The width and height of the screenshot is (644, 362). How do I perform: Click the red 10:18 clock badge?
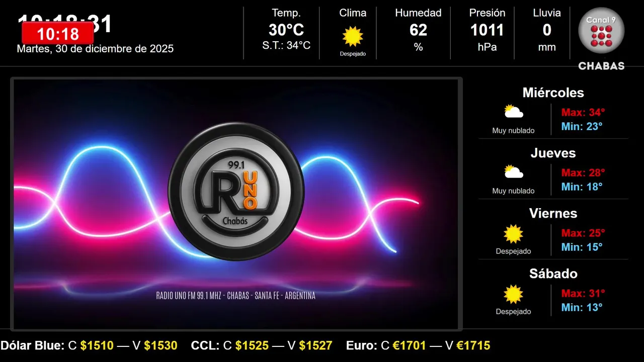click(x=58, y=34)
